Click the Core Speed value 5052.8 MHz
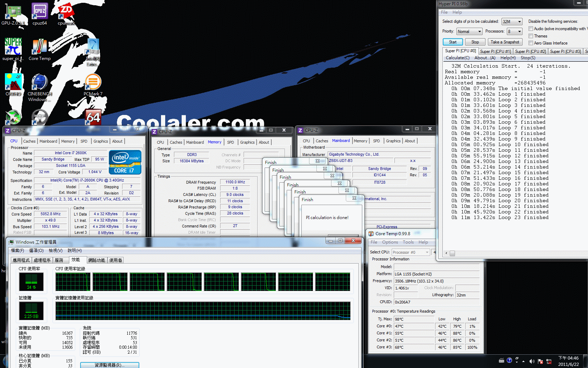The width and height of the screenshot is (588, 368). coord(51,214)
